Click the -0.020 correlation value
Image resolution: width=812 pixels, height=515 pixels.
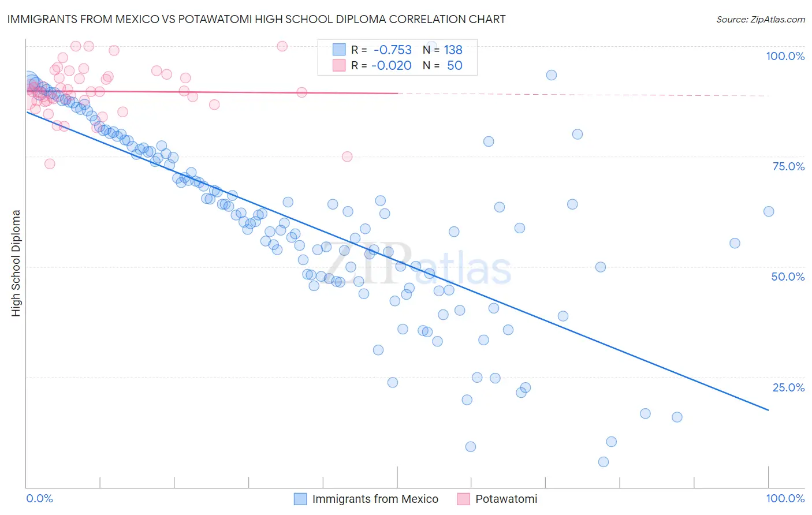coord(392,65)
